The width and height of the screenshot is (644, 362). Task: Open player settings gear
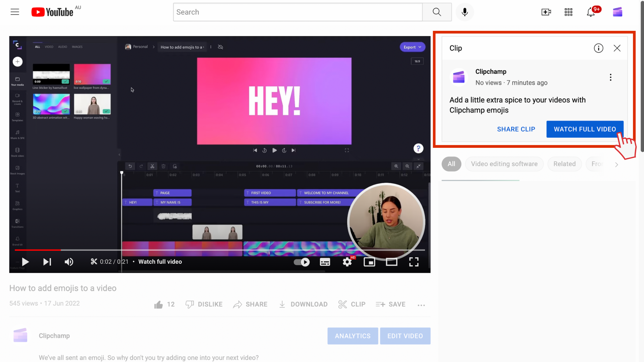click(347, 262)
